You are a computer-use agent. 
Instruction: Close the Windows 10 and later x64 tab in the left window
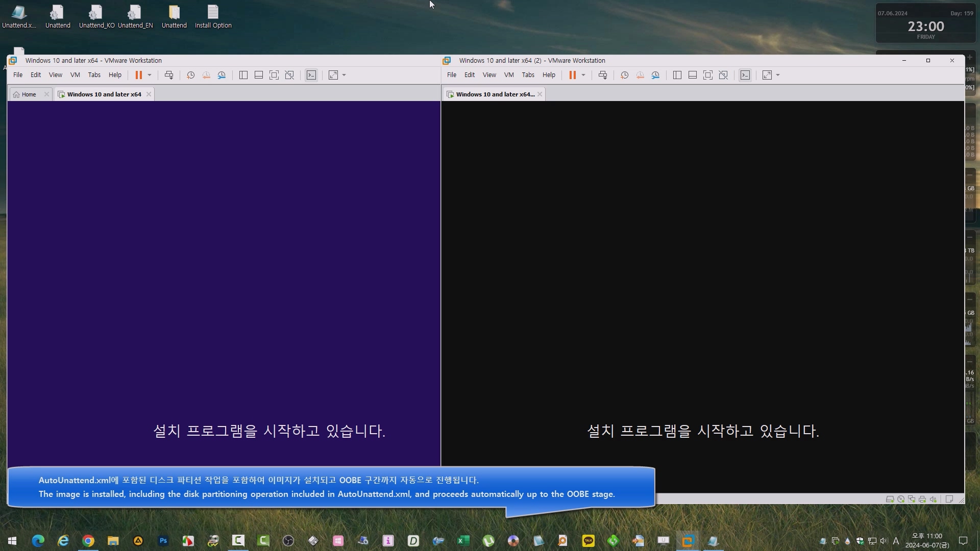(149, 94)
